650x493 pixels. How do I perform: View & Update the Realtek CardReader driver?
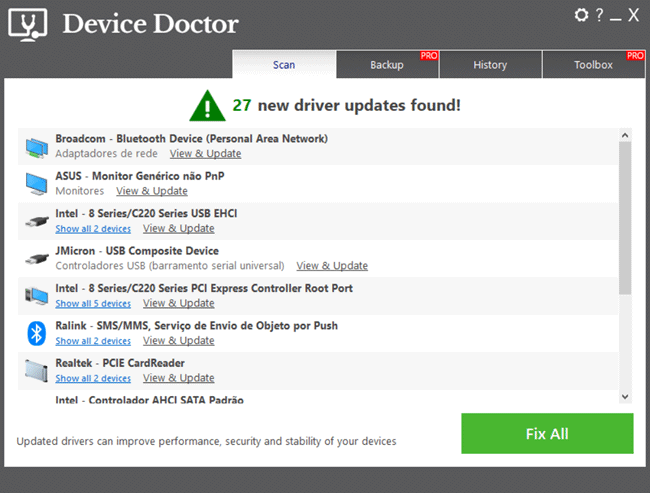tap(179, 378)
